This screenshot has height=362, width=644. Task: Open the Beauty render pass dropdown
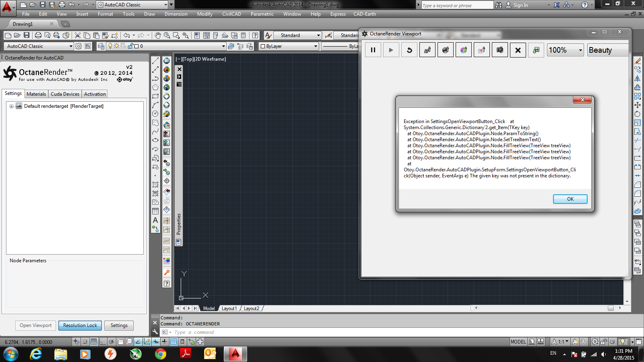607,50
